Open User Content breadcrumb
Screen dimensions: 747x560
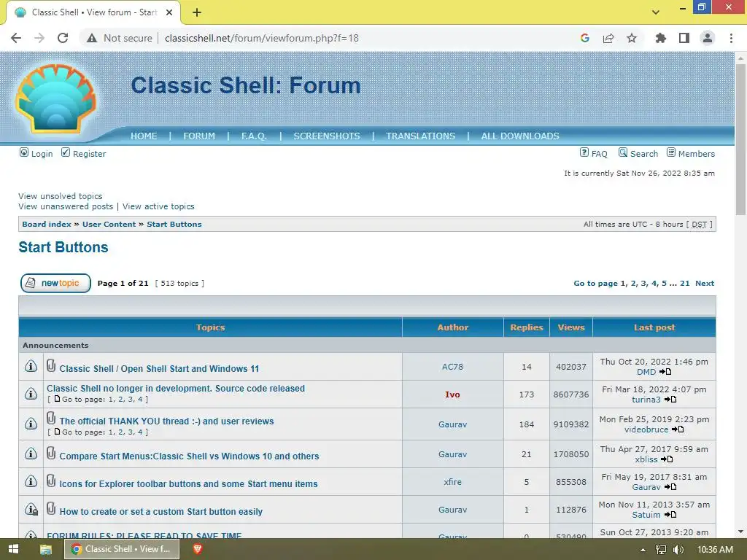(x=109, y=225)
